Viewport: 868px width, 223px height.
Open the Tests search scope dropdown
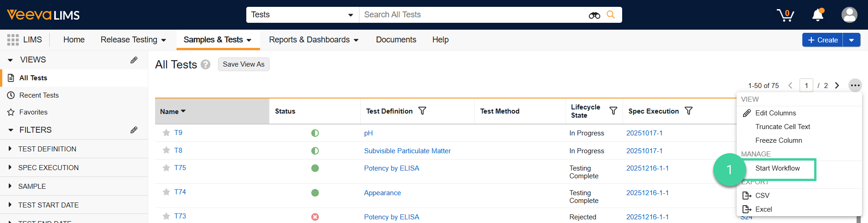[302, 15]
